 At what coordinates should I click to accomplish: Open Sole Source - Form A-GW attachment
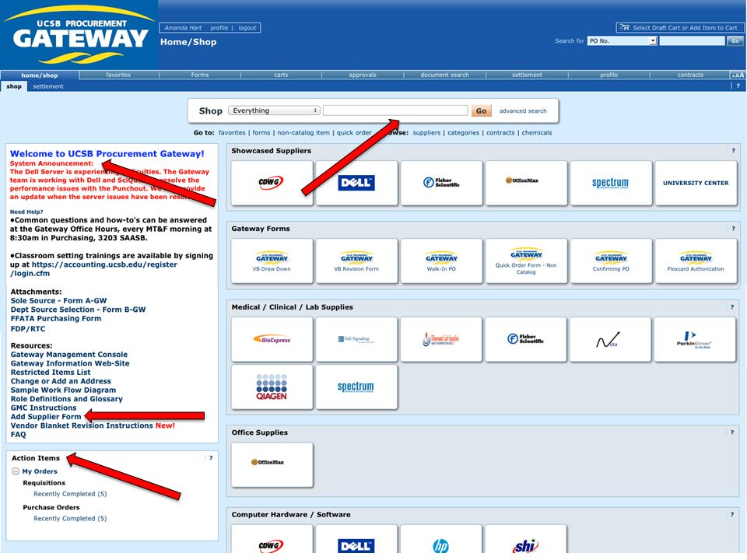pos(58,301)
